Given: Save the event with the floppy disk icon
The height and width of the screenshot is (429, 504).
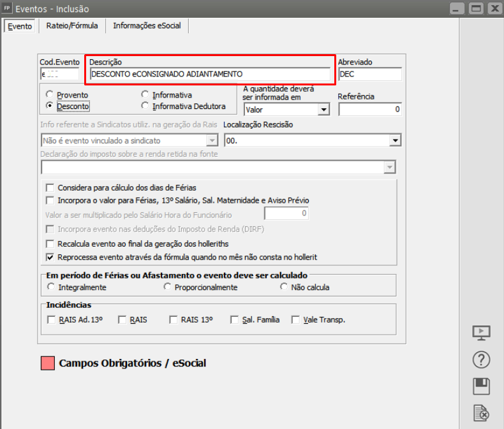Looking at the screenshot, I should 480,386.
